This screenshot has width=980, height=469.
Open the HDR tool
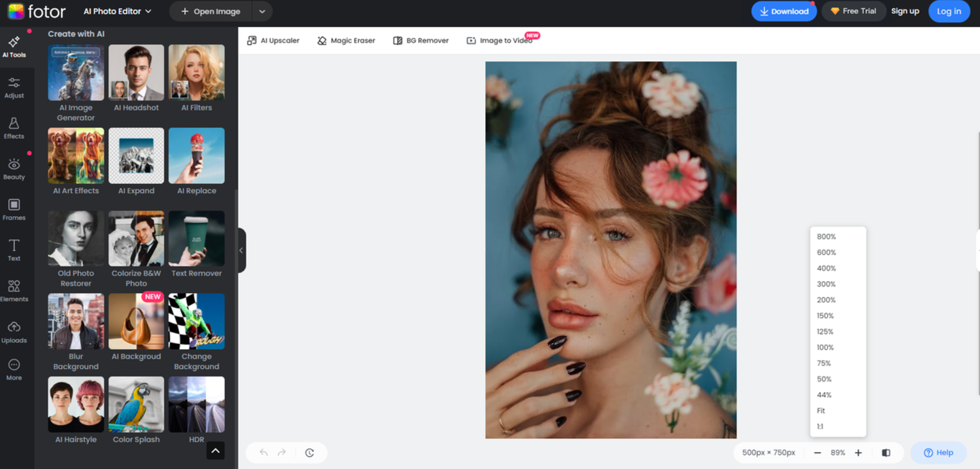click(197, 410)
